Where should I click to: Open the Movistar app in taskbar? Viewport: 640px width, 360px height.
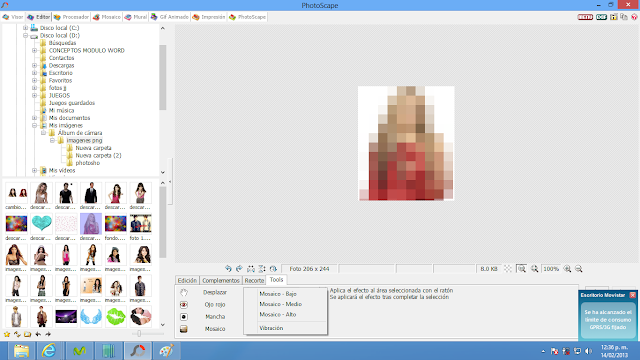[80, 351]
